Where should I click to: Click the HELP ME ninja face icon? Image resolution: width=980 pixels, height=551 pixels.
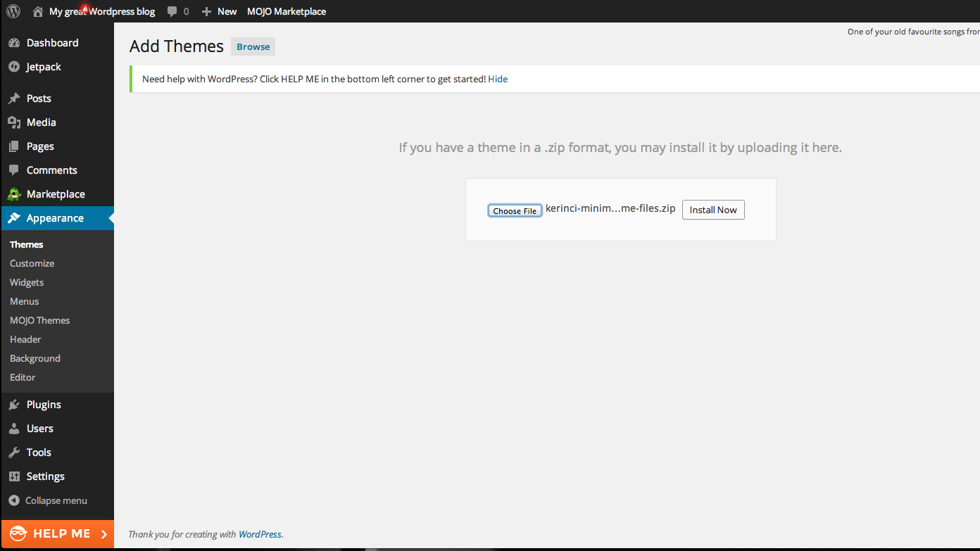[19, 534]
